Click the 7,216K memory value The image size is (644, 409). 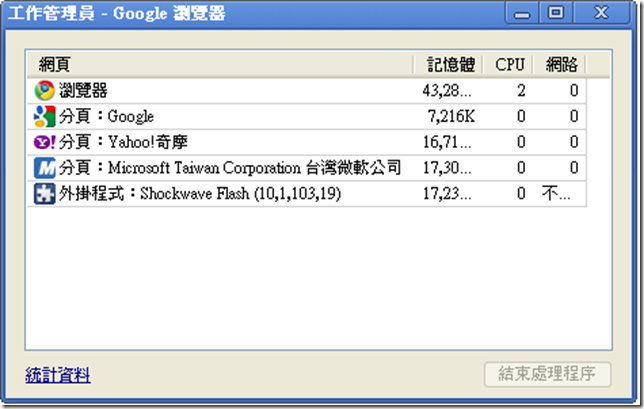click(x=451, y=117)
